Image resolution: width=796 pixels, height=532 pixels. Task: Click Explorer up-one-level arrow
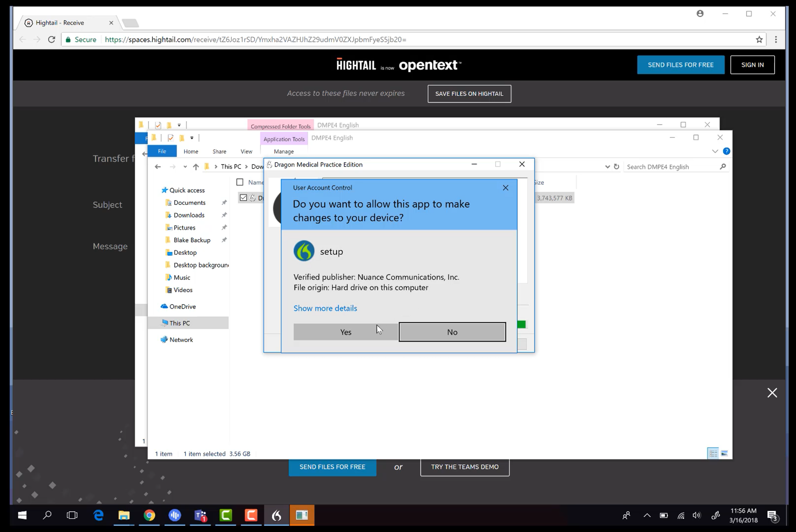(x=196, y=167)
